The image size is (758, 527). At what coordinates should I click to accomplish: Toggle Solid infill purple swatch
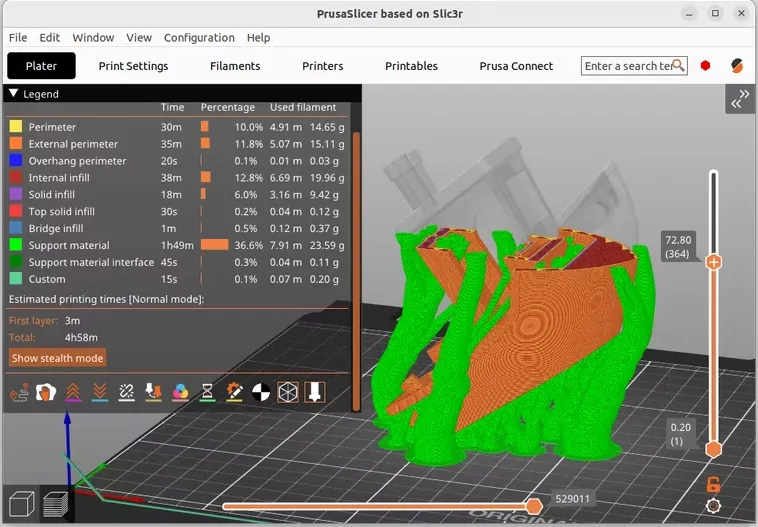(x=16, y=194)
